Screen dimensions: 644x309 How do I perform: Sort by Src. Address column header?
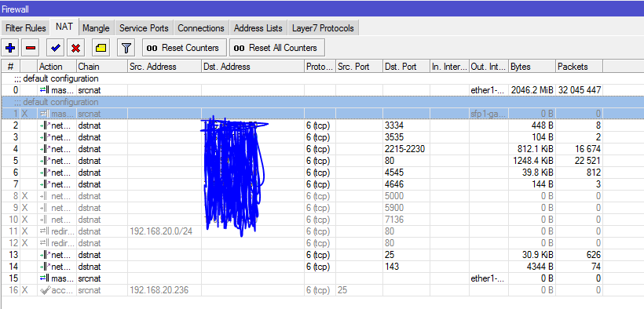click(x=164, y=67)
